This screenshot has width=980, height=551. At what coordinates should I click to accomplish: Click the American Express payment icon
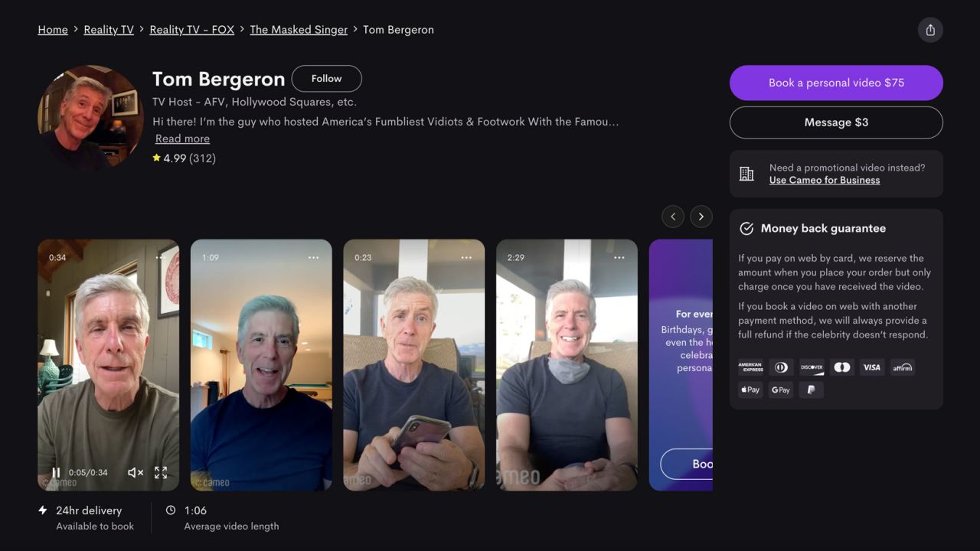pyautogui.click(x=750, y=367)
